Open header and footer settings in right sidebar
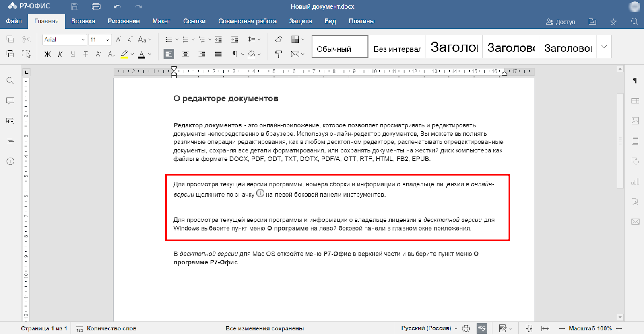This screenshot has width=644, height=334. click(x=635, y=141)
